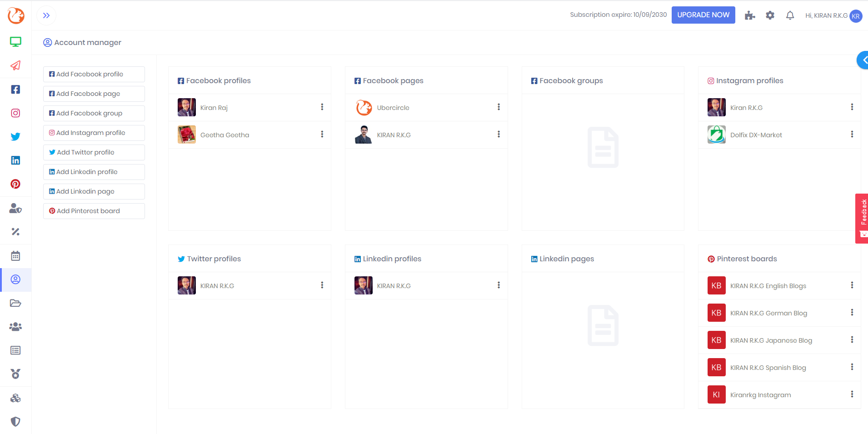Open notifications bell in top bar

(790, 15)
